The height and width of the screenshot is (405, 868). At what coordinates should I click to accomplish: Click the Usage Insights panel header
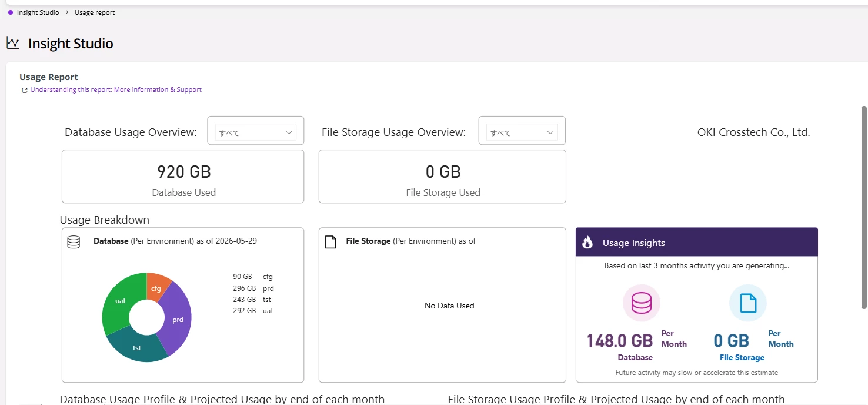[696, 242]
